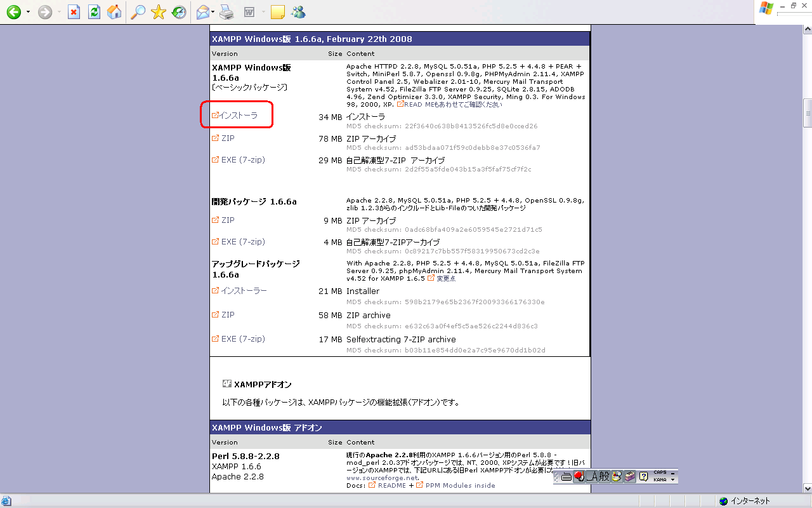Click the IME keyboard icon on language bar
Viewport: 812px width, 508px height.
point(566,476)
